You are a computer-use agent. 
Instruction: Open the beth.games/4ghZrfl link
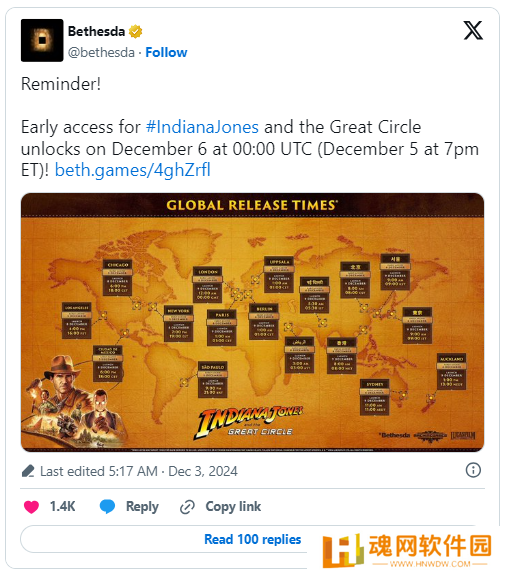(133, 170)
